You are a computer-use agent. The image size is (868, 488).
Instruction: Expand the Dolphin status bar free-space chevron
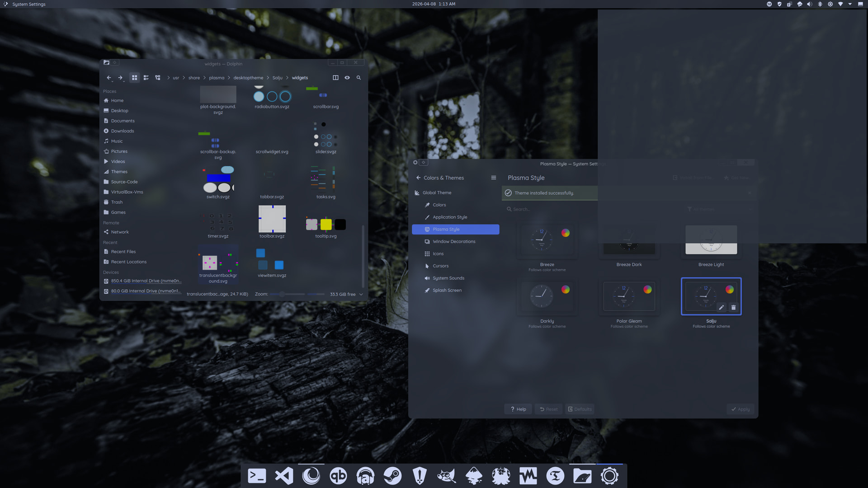tap(361, 294)
